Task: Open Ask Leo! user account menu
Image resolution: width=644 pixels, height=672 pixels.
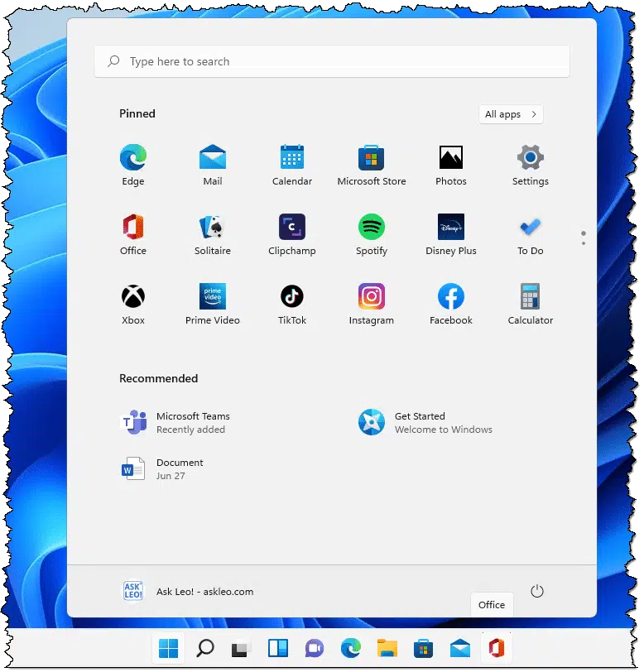Action: coord(189,592)
